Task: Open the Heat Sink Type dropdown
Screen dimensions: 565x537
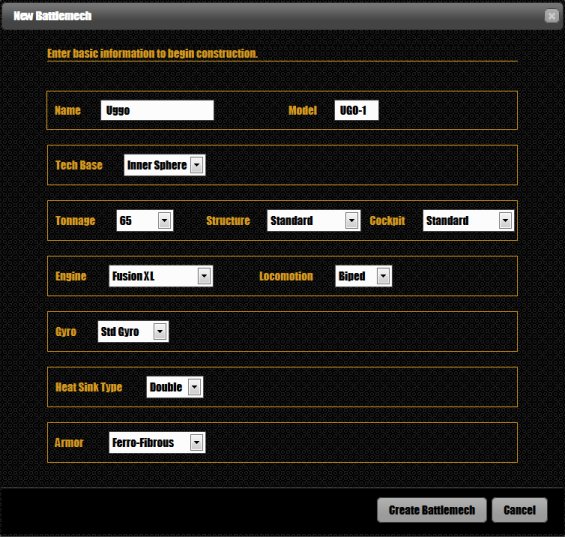Action: click(175, 387)
